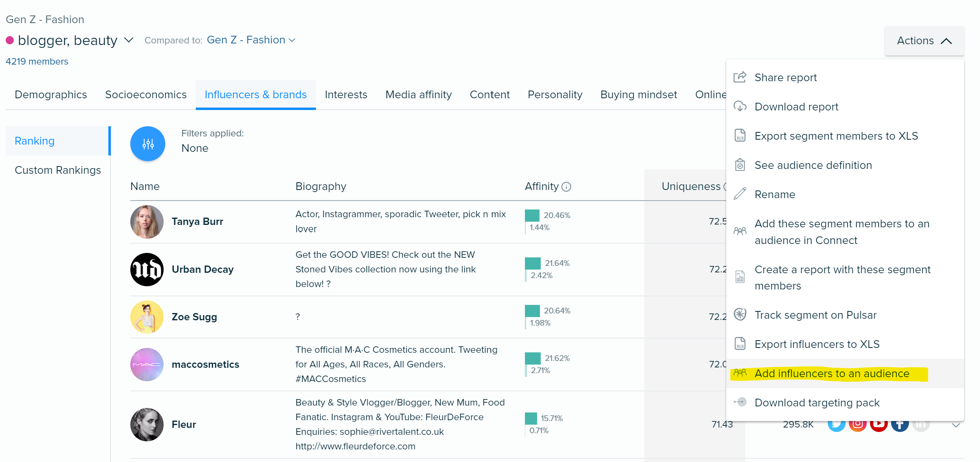Screen dimensions: 980x462
Task: Open the Urban Decay name link
Action: coord(203,269)
